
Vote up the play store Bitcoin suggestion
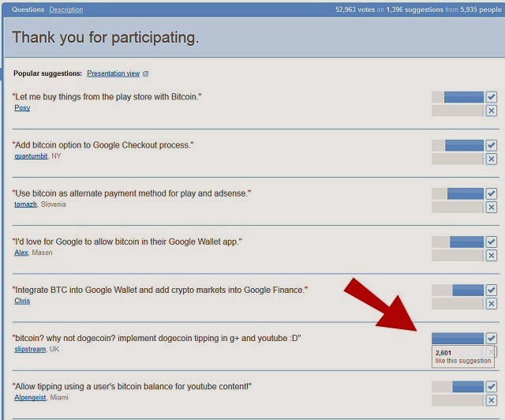point(491,96)
